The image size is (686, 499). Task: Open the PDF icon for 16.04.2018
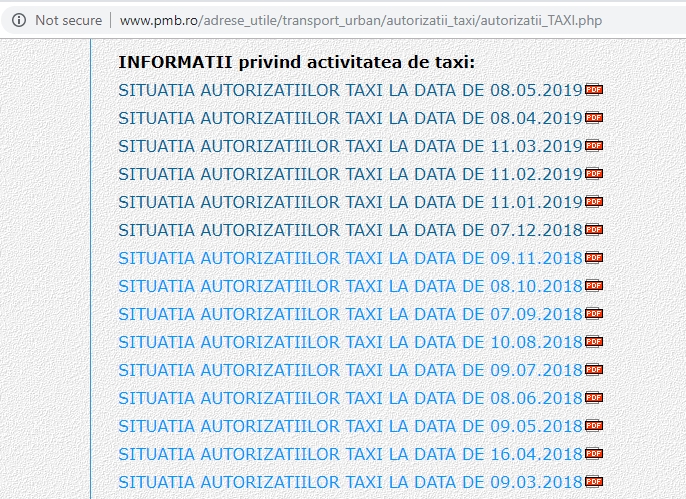pyautogui.click(x=594, y=454)
